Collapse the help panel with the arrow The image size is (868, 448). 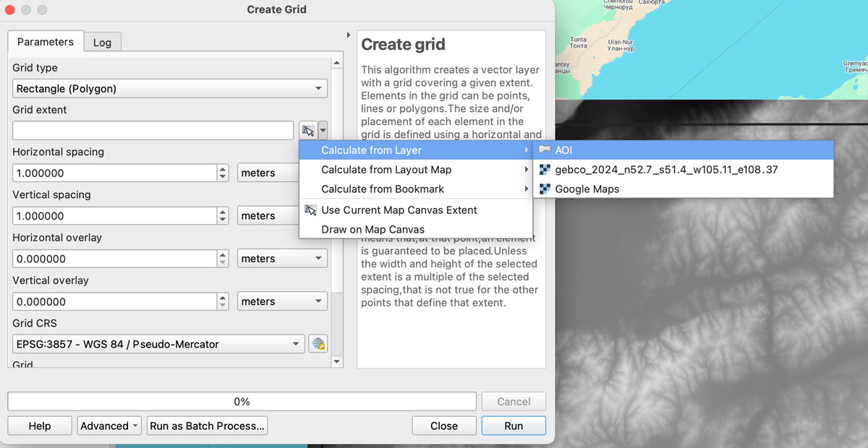[349, 35]
